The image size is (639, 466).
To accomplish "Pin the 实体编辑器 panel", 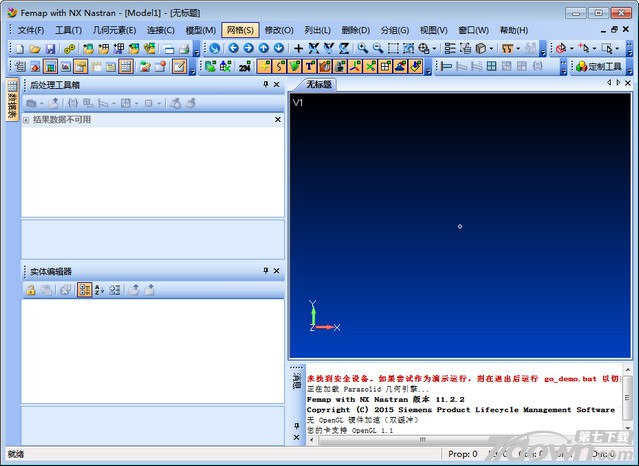I will pos(265,271).
